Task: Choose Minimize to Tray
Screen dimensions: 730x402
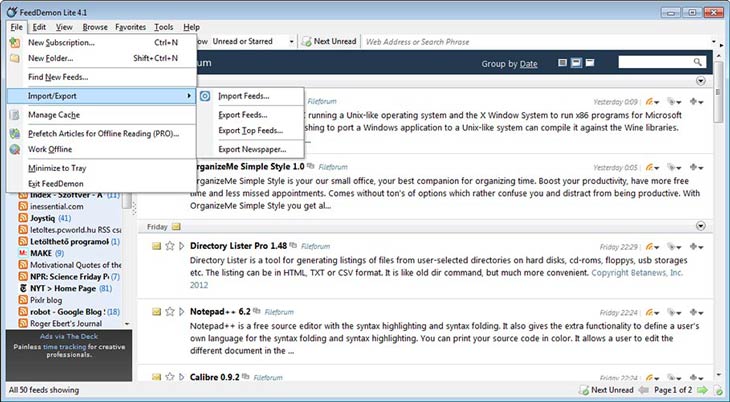Action: (x=101, y=168)
